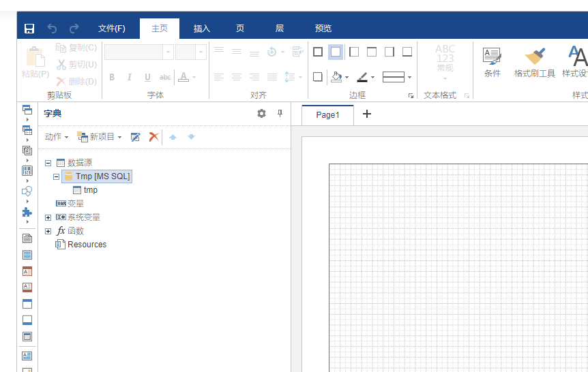Click the shapes component icon in sidebar
Viewport: 588px width, 372px height.
(x=27, y=191)
